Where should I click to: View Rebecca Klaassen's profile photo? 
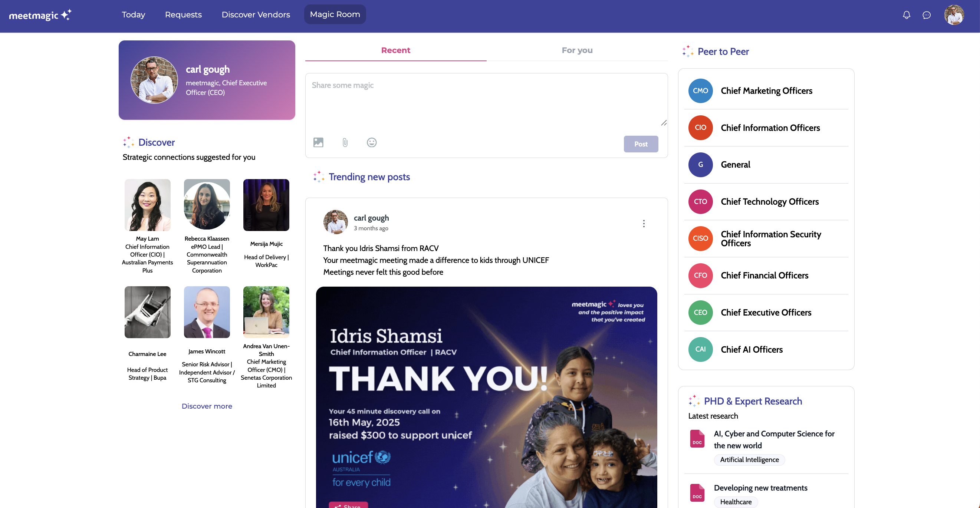(207, 205)
